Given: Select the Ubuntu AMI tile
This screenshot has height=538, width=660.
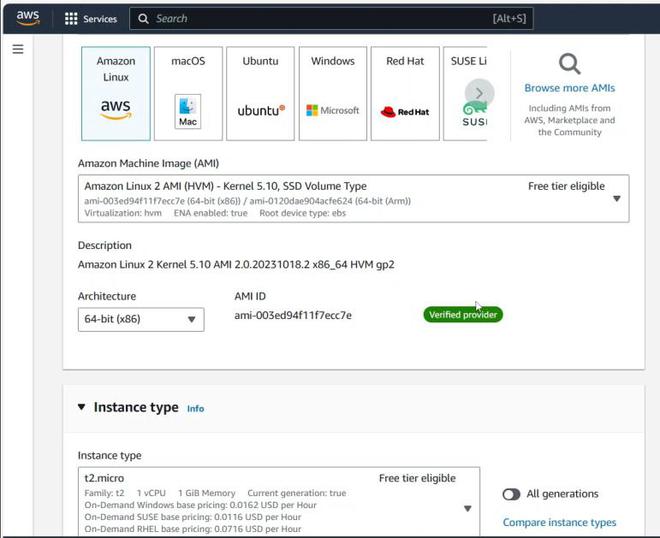Looking at the screenshot, I should coord(260,93).
